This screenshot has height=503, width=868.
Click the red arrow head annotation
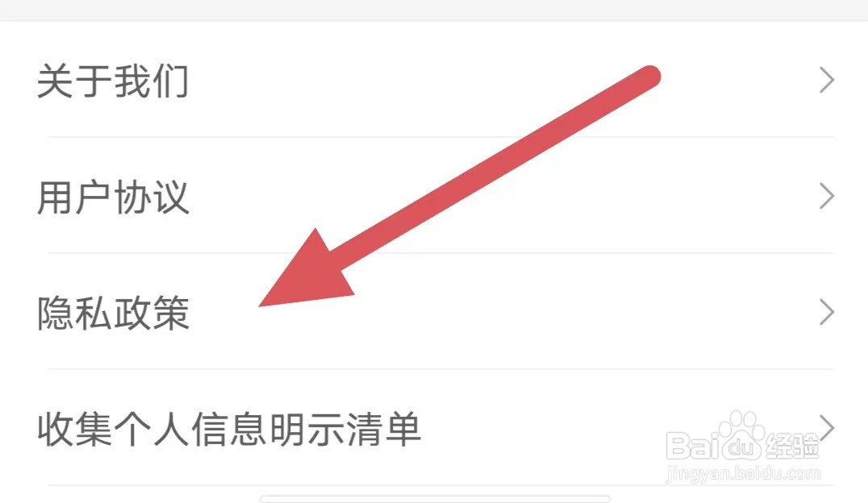pyautogui.click(x=307, y=269)
